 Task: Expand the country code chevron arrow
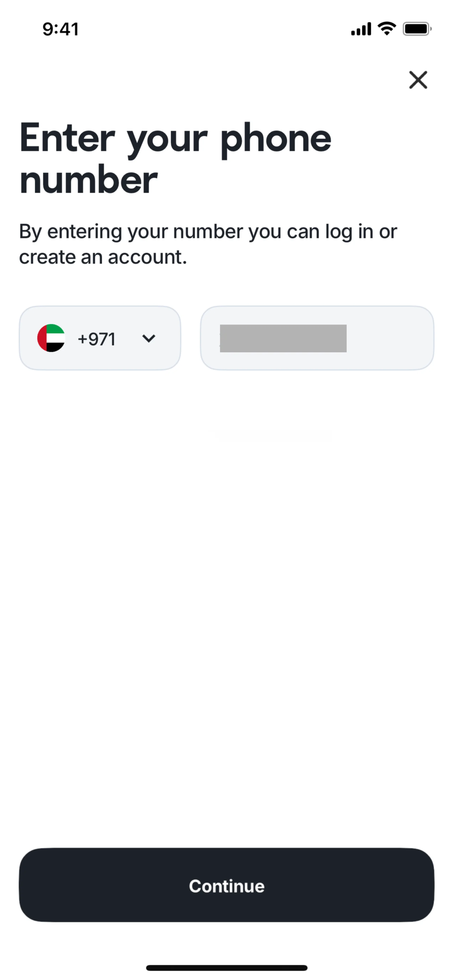148,338
